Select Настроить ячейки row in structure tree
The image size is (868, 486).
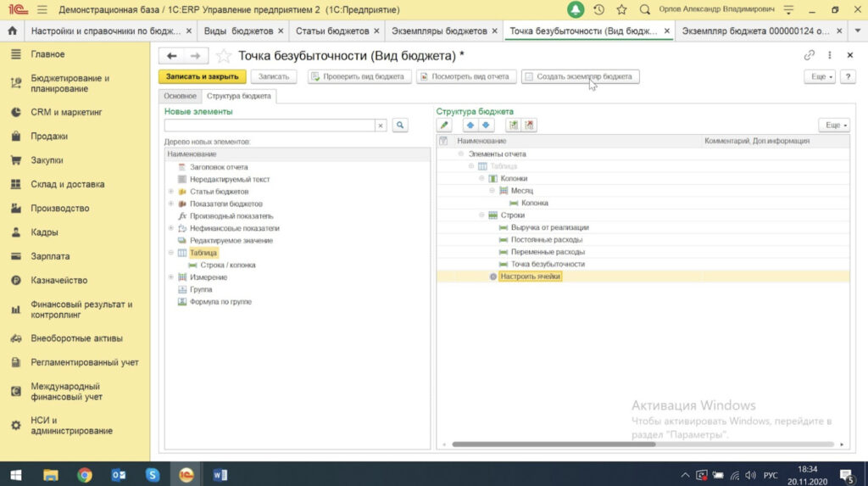point(531,277)
